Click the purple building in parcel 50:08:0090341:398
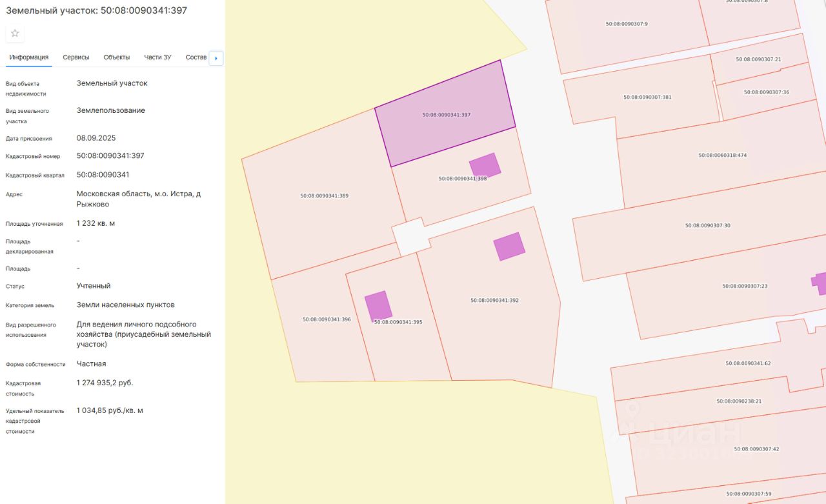 coord(485,166)
